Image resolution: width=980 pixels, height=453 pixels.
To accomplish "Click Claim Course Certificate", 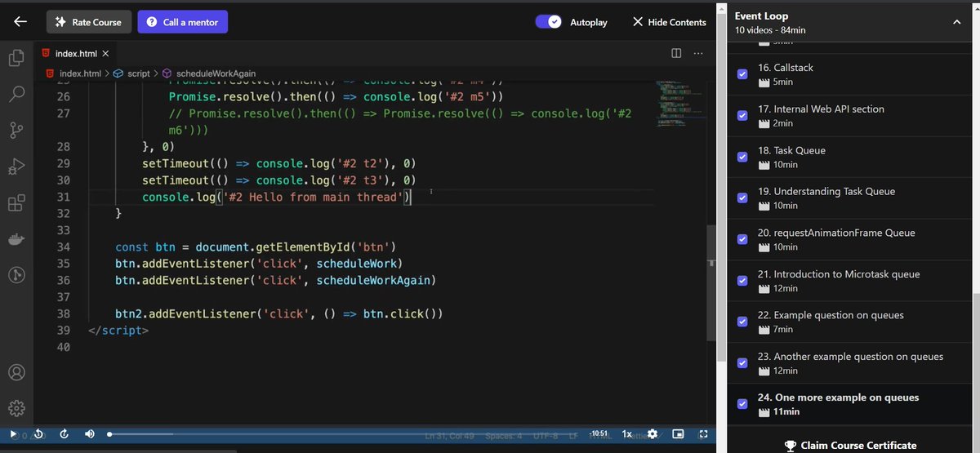I will coord(850,446).
